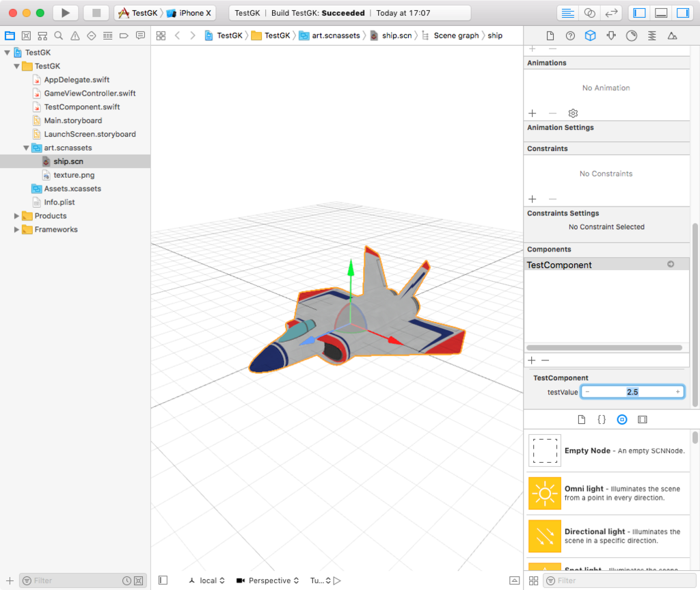Open the Perspective camera dropdown
The width and height of the screenshot is (700, 590).
coord(268,581)
